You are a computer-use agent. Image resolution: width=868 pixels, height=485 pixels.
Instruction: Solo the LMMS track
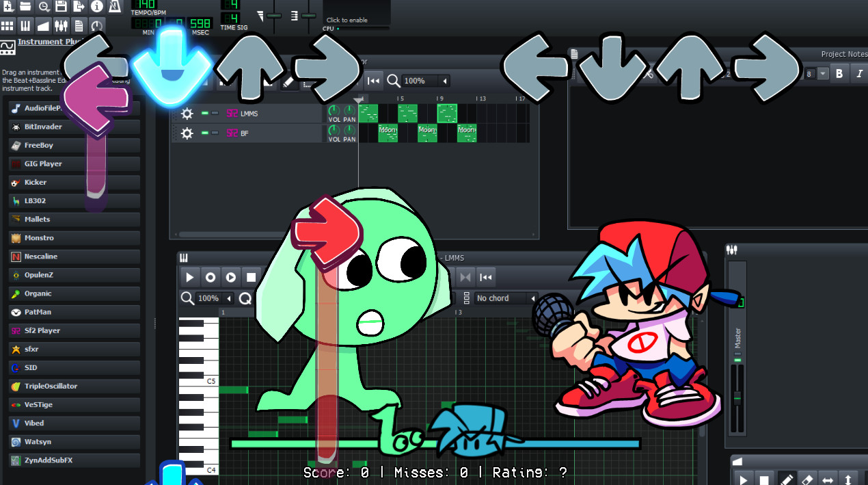(x=215, y=114)
